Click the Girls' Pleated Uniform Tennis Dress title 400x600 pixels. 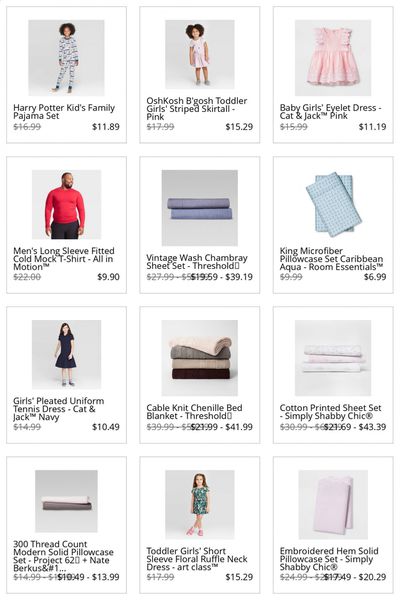click(59, 409)
